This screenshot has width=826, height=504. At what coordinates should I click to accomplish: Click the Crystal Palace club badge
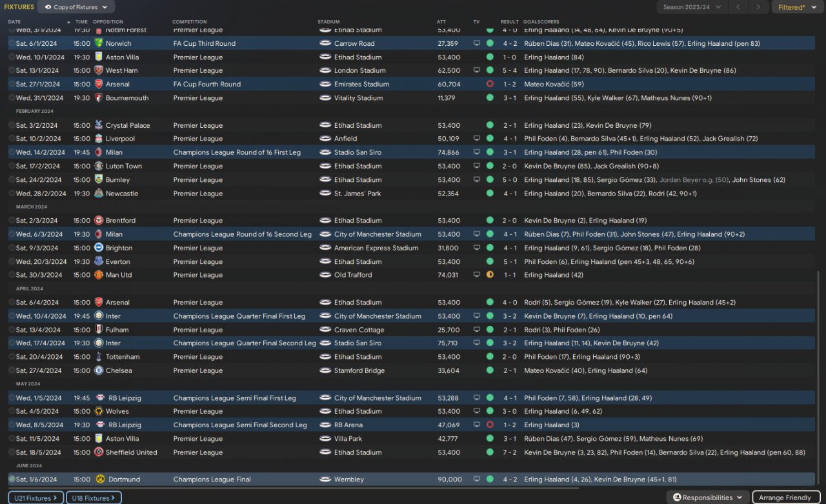coord(99,125)
